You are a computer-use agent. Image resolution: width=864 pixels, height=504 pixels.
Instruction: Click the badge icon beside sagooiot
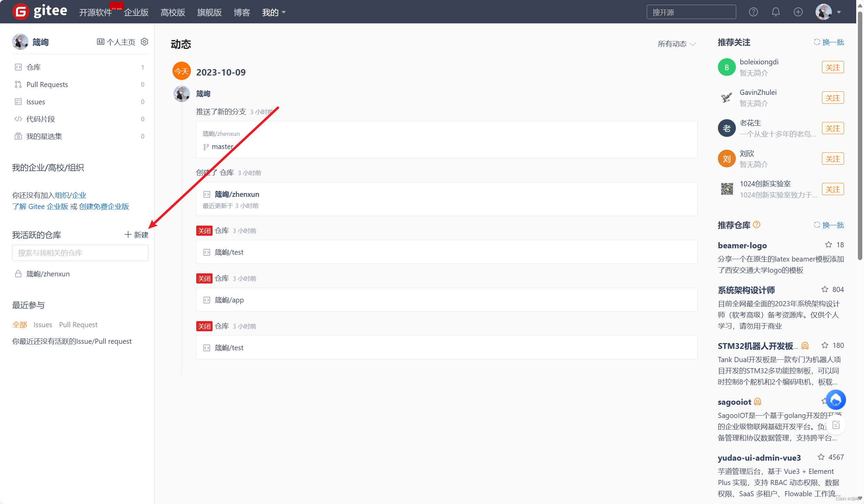757,402
